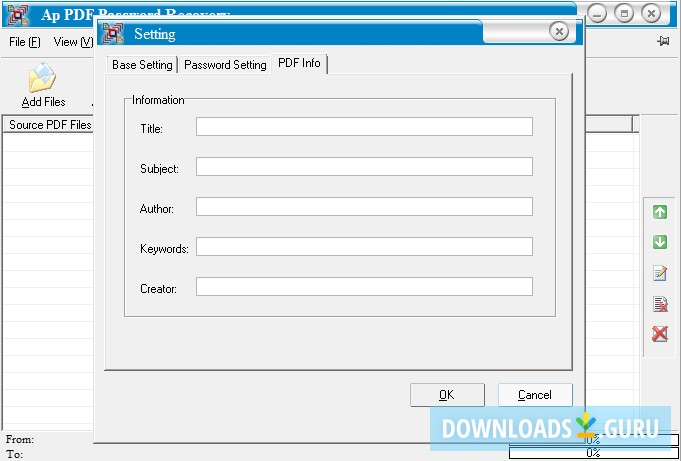Screen dimensions: 681x461
Task: Close the Setting dialog
Action: pos(559,31)
